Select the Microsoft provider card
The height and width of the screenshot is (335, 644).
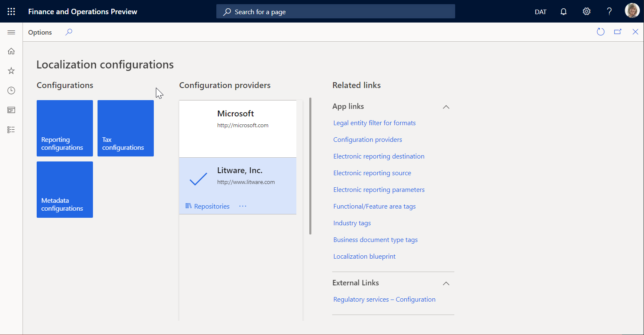pyautogui.click(x=238, y=129)
